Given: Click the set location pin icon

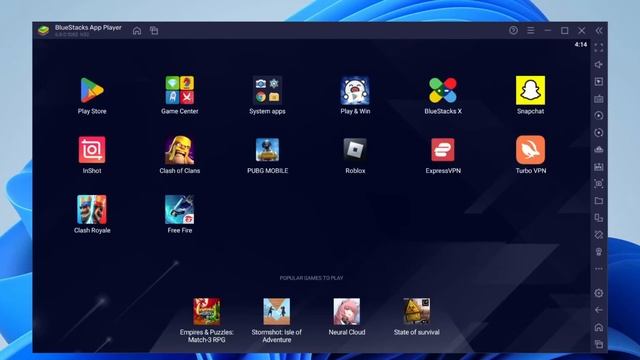Looking at the screenshot, I should click(599, 252).
